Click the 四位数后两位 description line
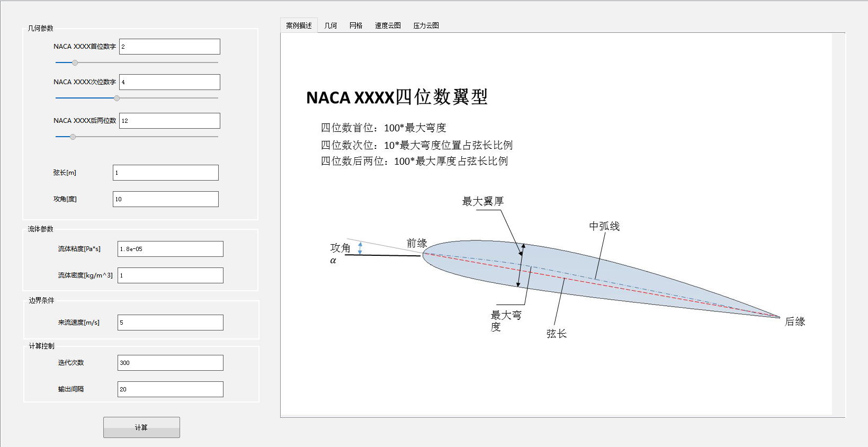Screen dimensions: 868x447 (x=414, y=161)
